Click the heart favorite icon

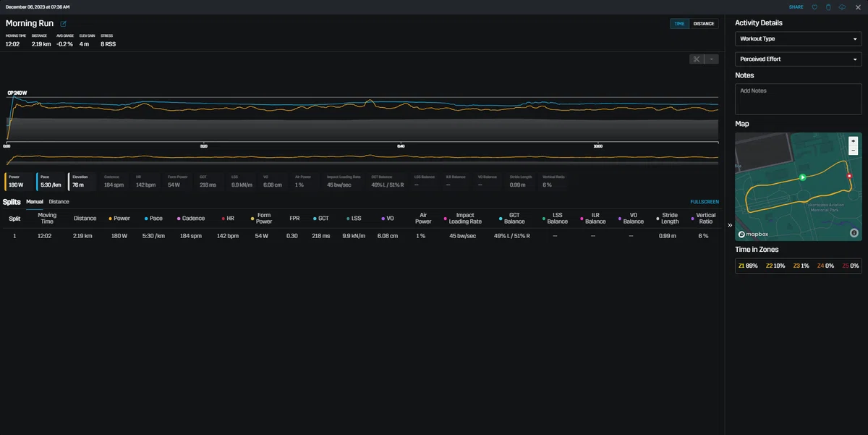tap(814, 7)
